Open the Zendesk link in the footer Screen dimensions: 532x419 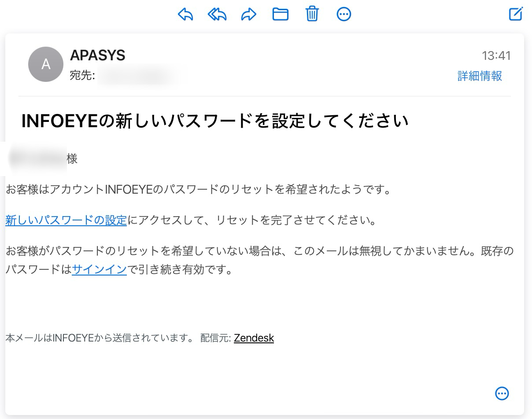[254, 338]
